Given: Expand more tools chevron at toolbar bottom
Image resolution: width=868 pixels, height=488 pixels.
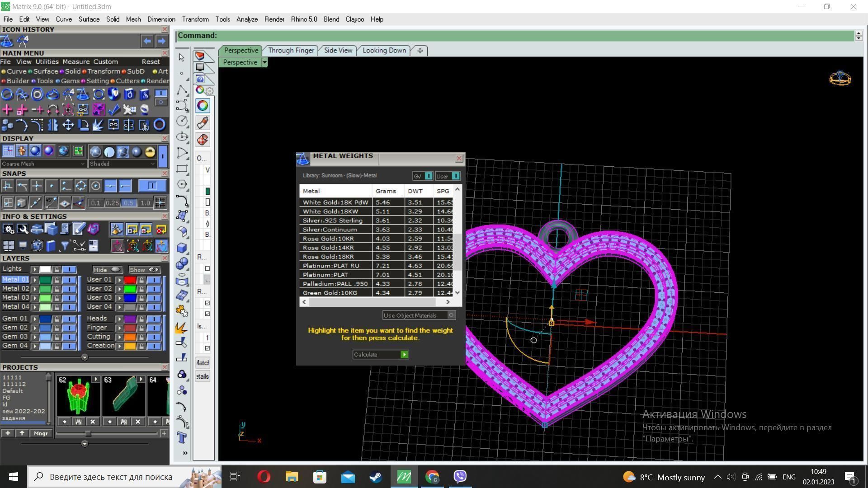Looking at the screenshot, I should coord(185,453).
